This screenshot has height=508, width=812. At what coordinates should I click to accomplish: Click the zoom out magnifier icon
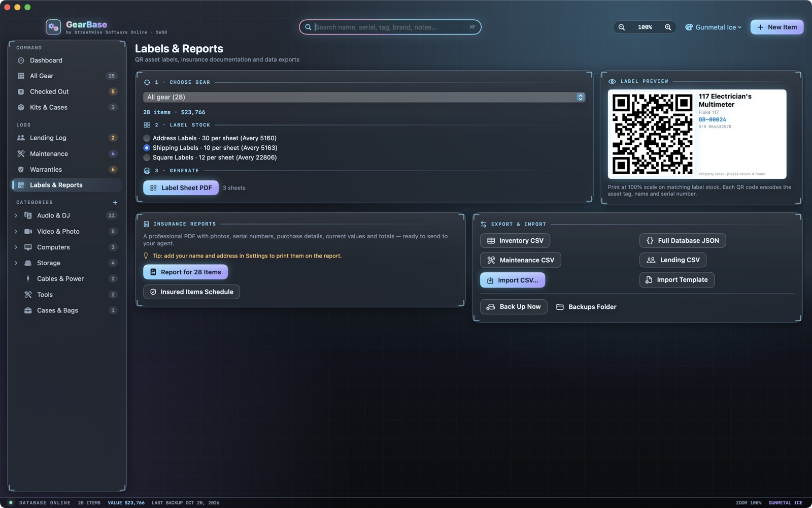[621, 27]
